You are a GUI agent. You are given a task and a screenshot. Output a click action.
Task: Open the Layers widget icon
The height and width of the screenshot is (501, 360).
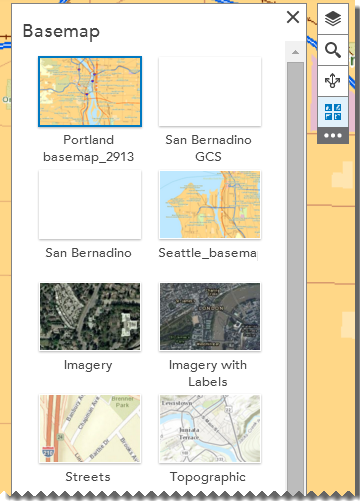(x=333, y=19)
